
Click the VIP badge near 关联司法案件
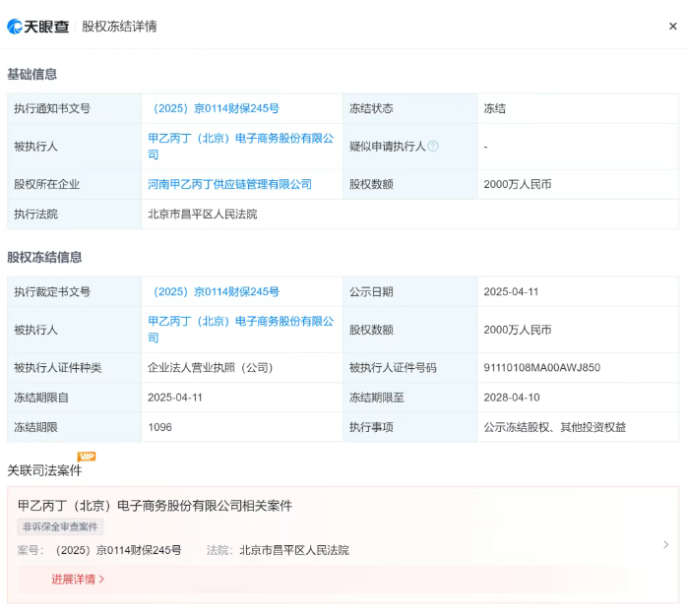[x=87, y=457]
